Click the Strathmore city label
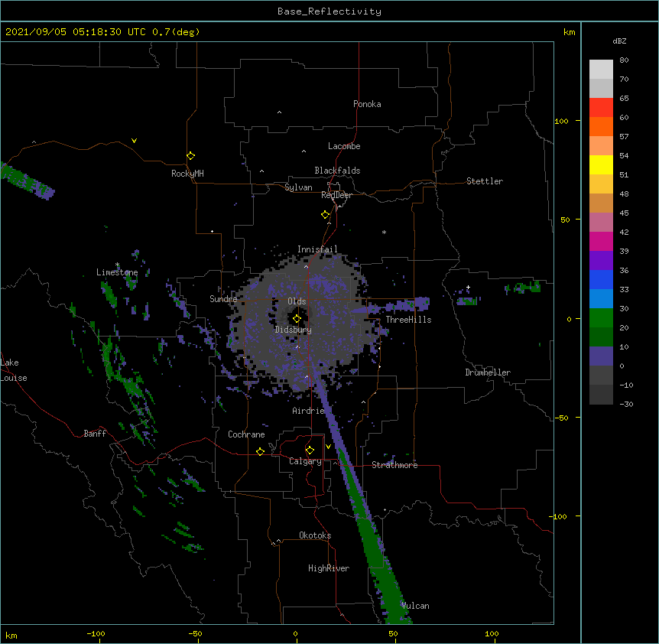 [x=394, y=465]
